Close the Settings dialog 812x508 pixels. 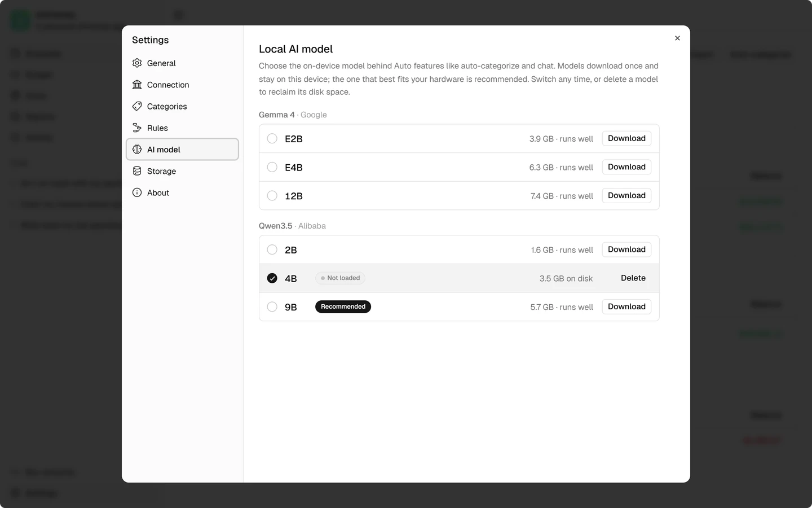pyautogui.click(x=677, y=38)
